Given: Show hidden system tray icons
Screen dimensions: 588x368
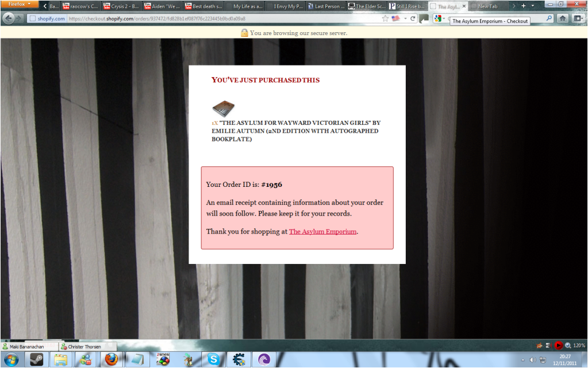Looking at the screenshot, I should click(x=522, y=360).
